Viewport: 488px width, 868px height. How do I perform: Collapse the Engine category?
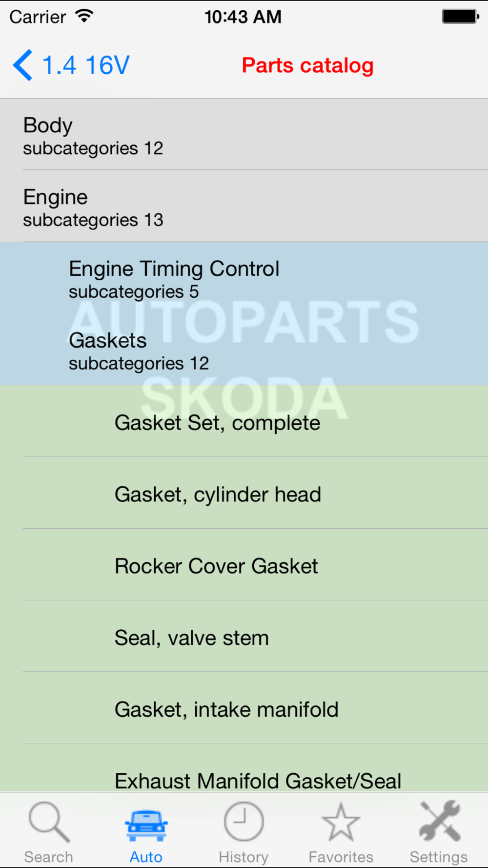click(x=244, y=206)
